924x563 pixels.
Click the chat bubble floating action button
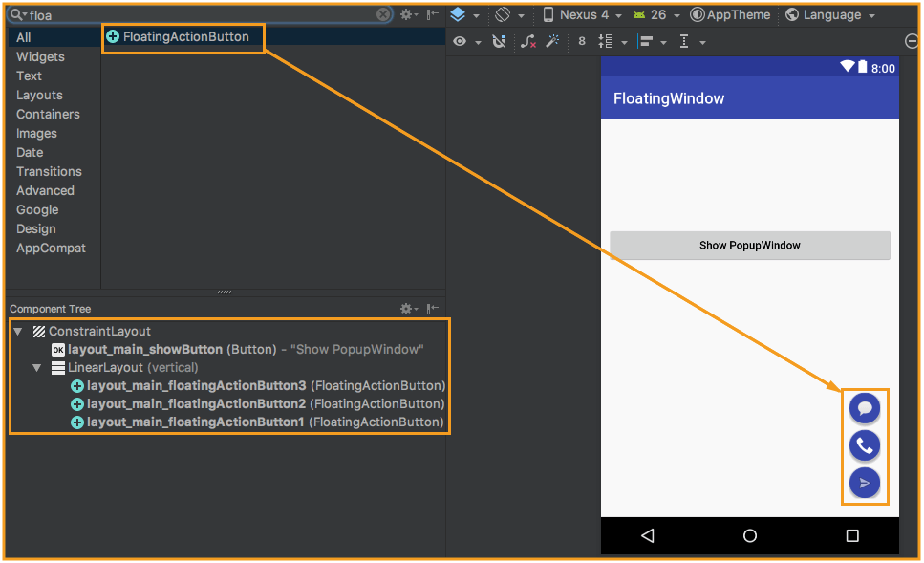point(865,408)
